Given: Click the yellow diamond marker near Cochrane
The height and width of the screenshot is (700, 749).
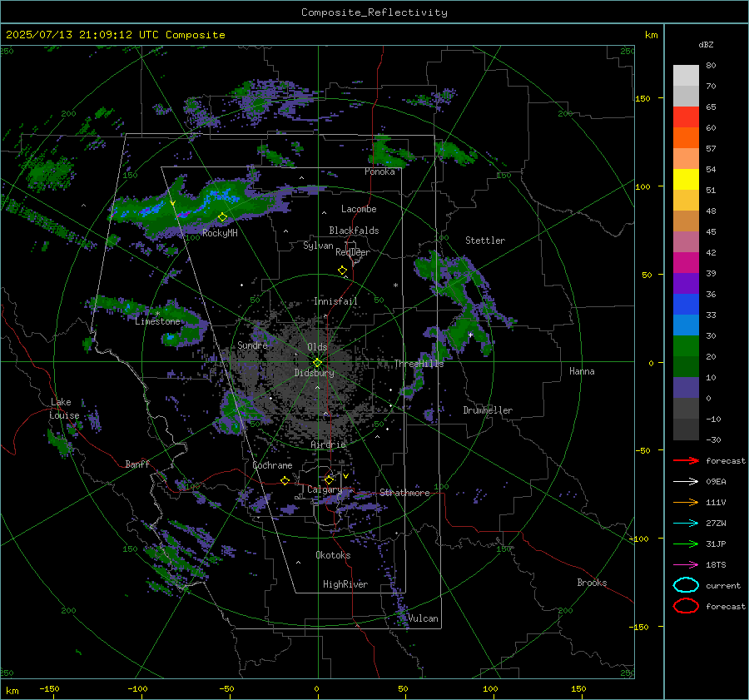Looking at the screenshot, I should click(x=285, y=481).
